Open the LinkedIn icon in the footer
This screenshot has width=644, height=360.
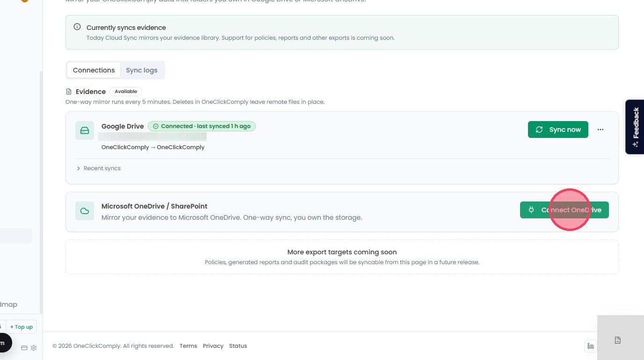pyautogui.click(x=591, y=346)
